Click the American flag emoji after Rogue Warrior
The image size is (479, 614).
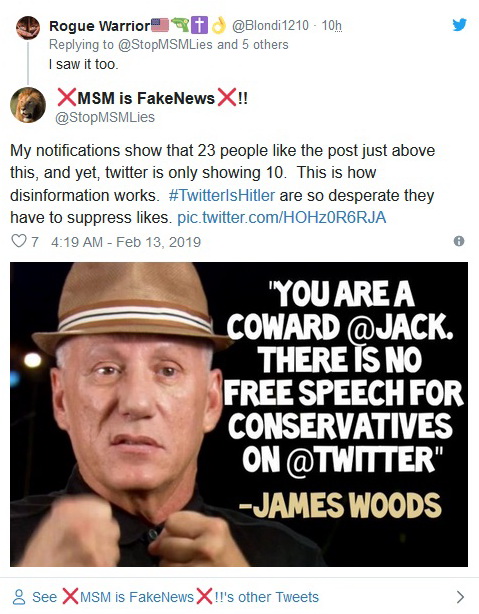click(160, 25)
